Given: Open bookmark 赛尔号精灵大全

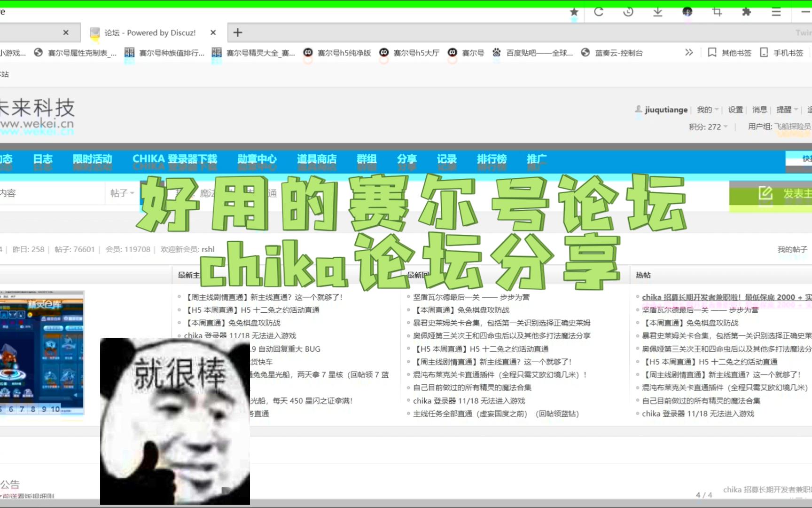Looking at the screenshot, I should point(254,53).
